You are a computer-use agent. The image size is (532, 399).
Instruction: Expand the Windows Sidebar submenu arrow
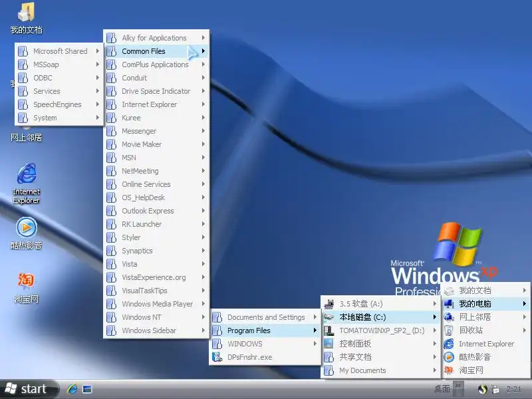[203, 330]
